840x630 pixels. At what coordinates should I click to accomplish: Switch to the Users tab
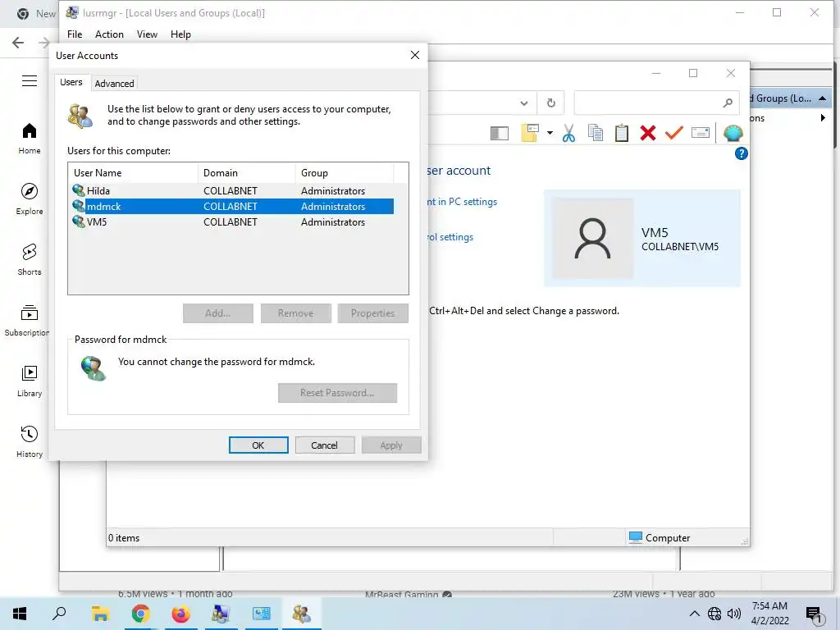click(x=71, y=82)
